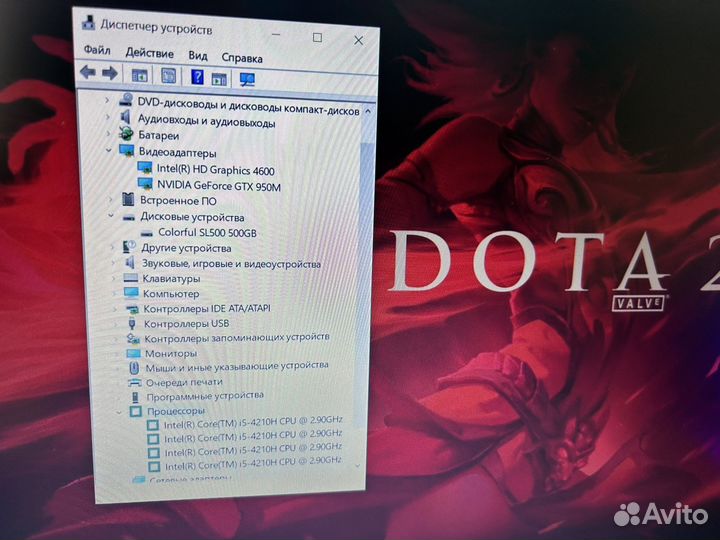Click the adapter icon beside NVIDIA GeForce GTX 950M
The image size is (720, 540).
146,183
